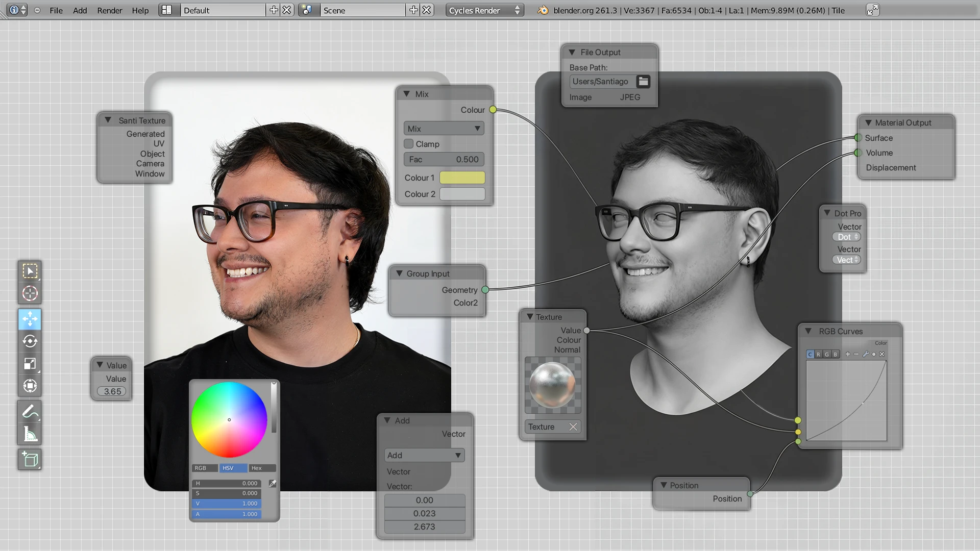980x551 pixels.
Task: Remove the Texture with its X button
Action: 573,427
